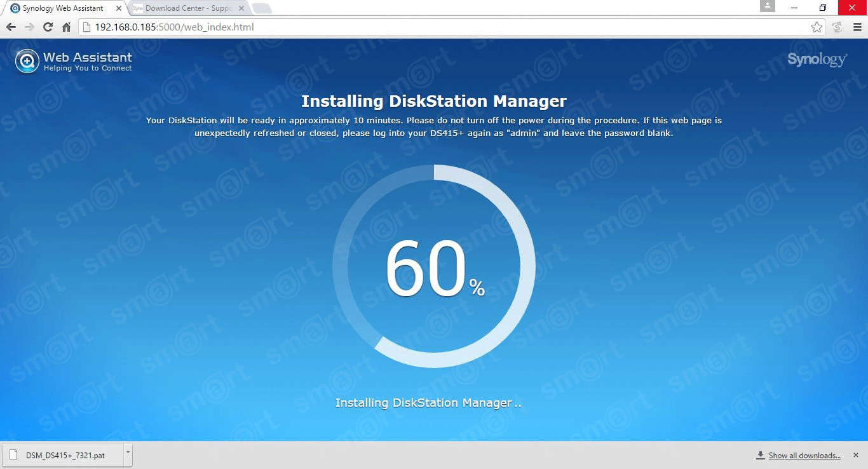Screen dimensions: 868x469
Task: Bookmark this page with the star icon
Action: [x=817, y=27]
